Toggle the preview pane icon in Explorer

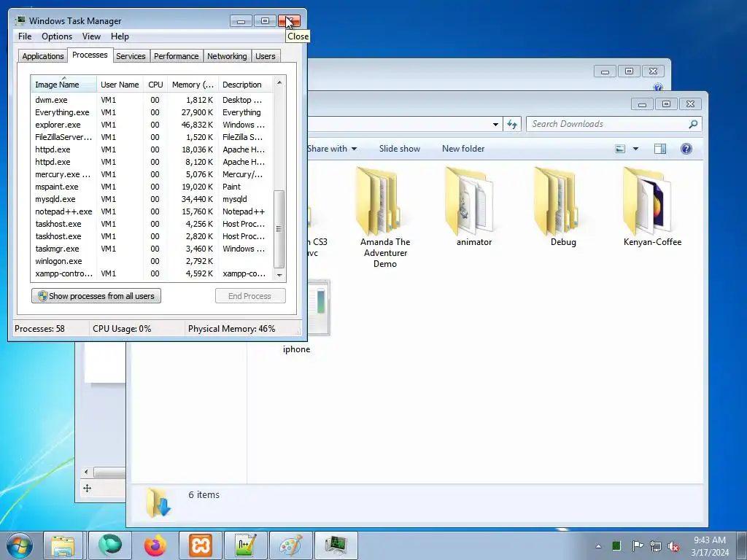(659, 149)
